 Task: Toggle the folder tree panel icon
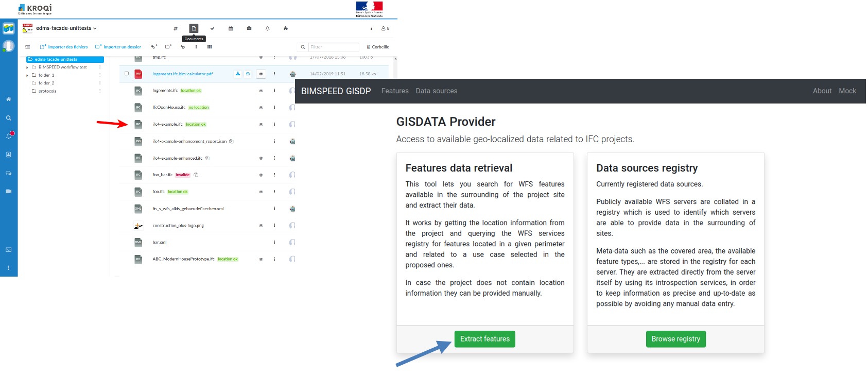pos(27,47)
